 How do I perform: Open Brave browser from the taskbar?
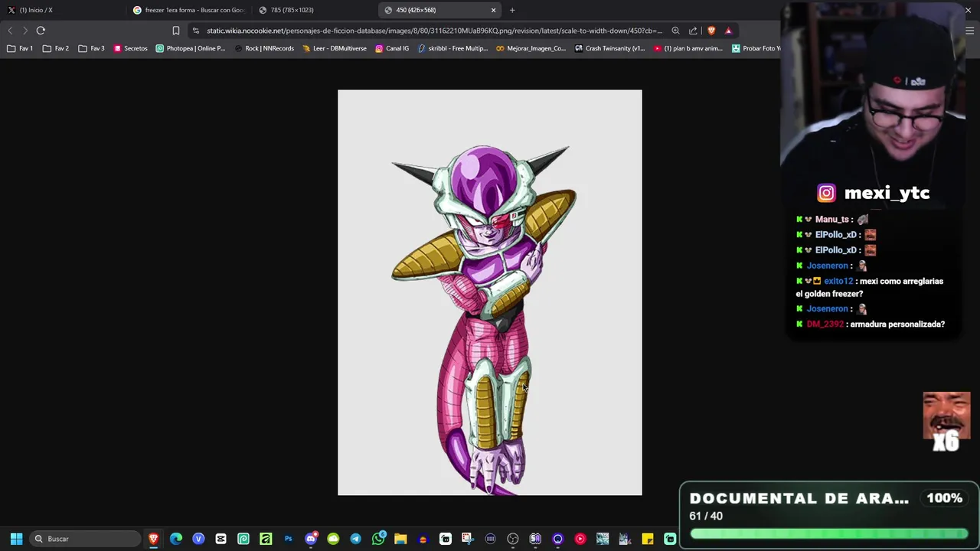pyautogui.click(x=153, y=539)
